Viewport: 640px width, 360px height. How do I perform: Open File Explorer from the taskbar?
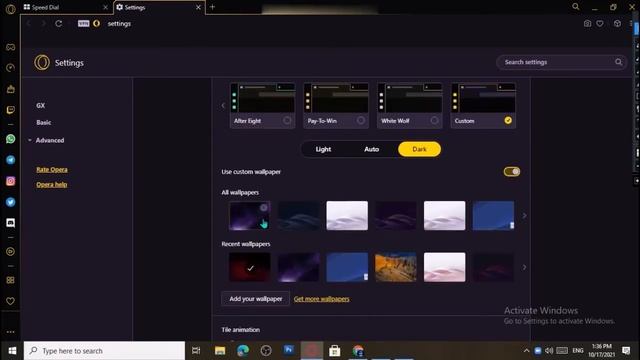[x=220, y=351]
